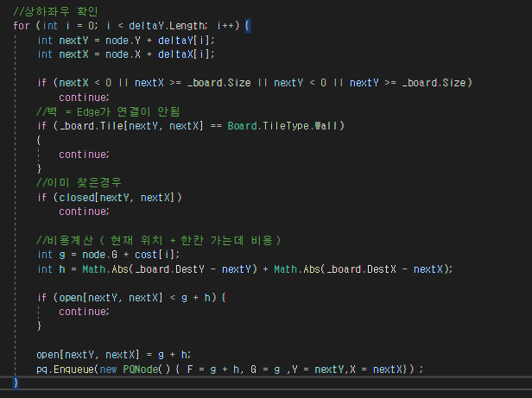Click the assignment line 'open[nextY, nextX] = g + h;'
Image resolution: width=532 pixels, height=398 pixels.
tap(114, 355)
